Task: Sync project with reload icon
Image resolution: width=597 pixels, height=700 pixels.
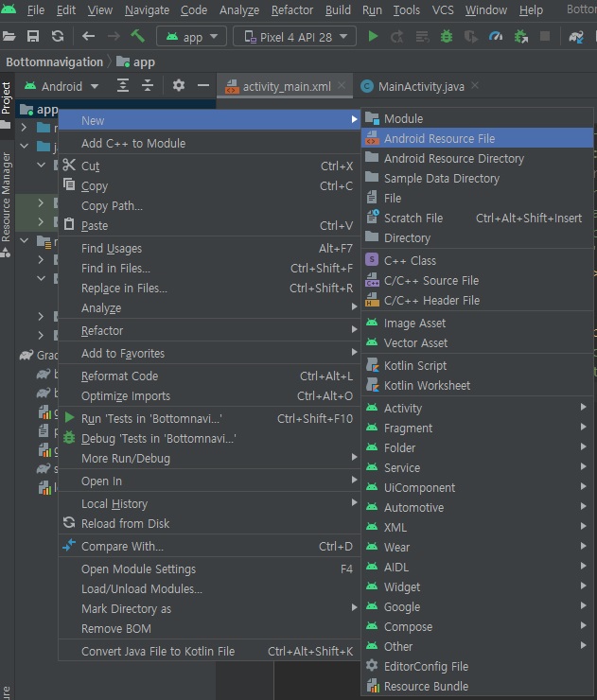Action: coord(58,36)
